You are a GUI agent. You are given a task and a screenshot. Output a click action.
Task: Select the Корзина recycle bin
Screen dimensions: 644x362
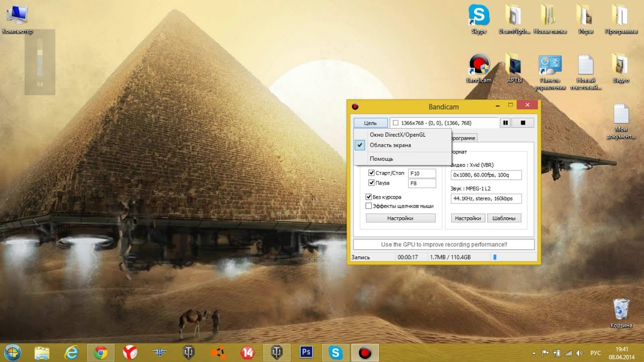(621, 313)
